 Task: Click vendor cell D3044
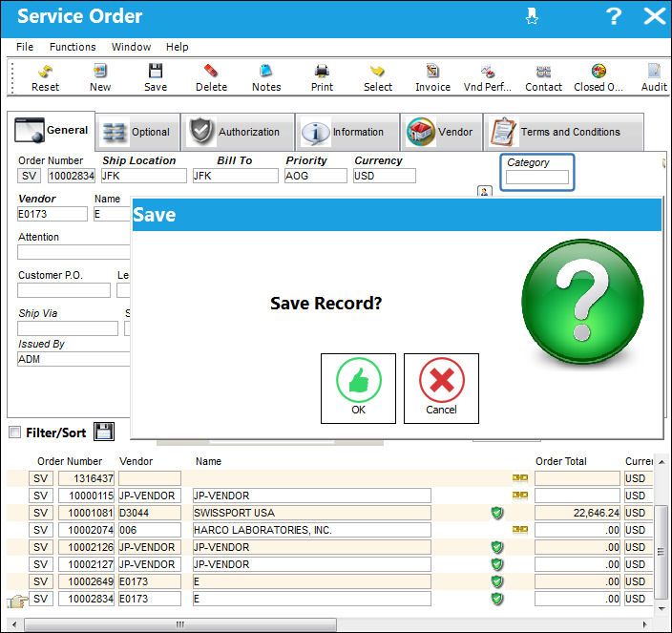[x=150, y=513]
